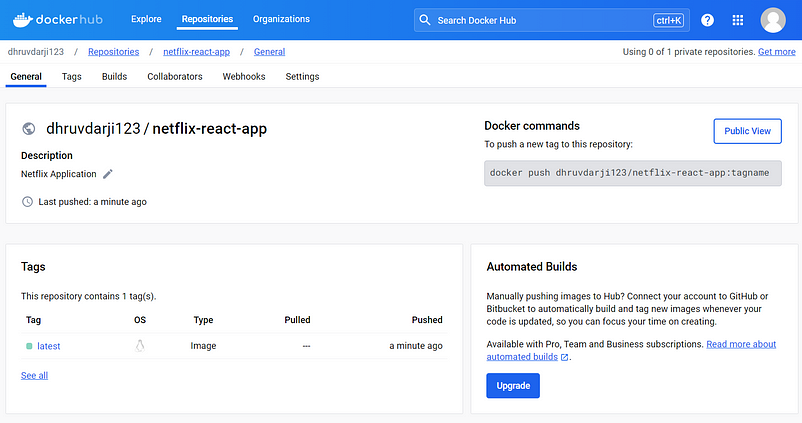Click the clock icon near Last pushed

[x=27, y=202]
